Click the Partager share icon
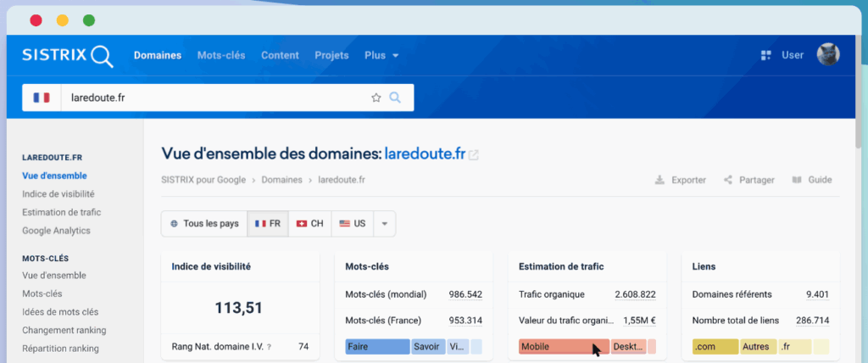The image size is (868, 363). (727, 180)
